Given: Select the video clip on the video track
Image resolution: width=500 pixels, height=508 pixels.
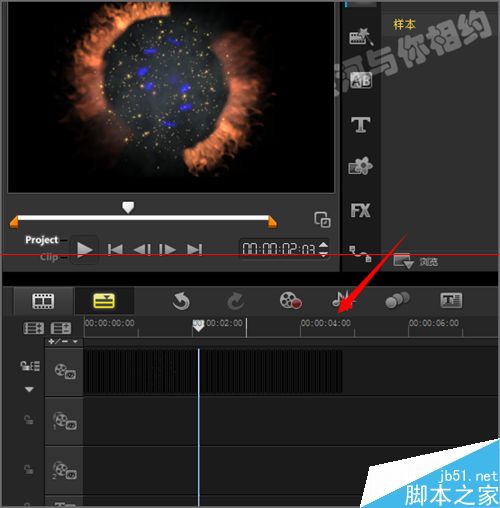Looking at the screenshot, I should coord(213,371).
